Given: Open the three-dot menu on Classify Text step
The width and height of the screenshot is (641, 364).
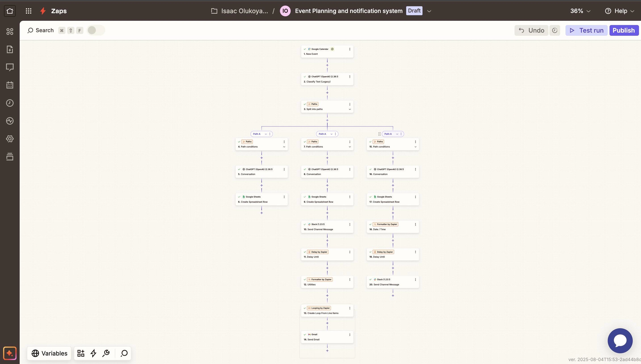Looking at the screenshot, I should [350, 77].
